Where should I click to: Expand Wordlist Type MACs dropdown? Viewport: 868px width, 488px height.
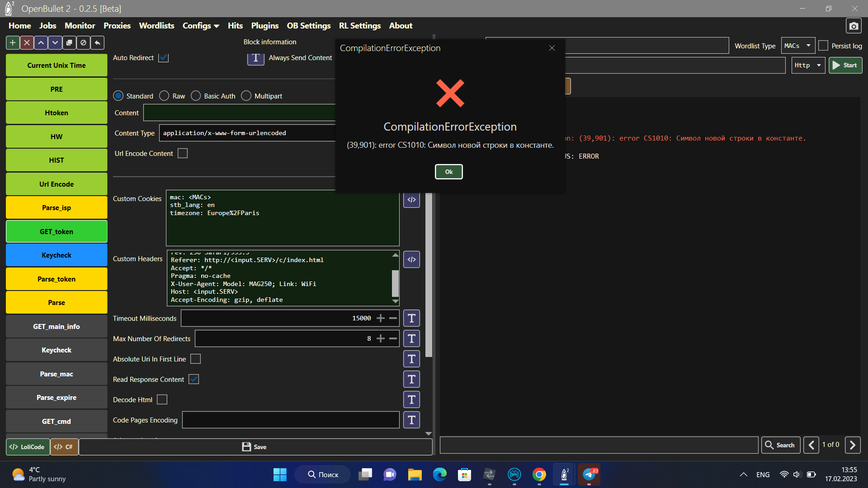[798, 46]
